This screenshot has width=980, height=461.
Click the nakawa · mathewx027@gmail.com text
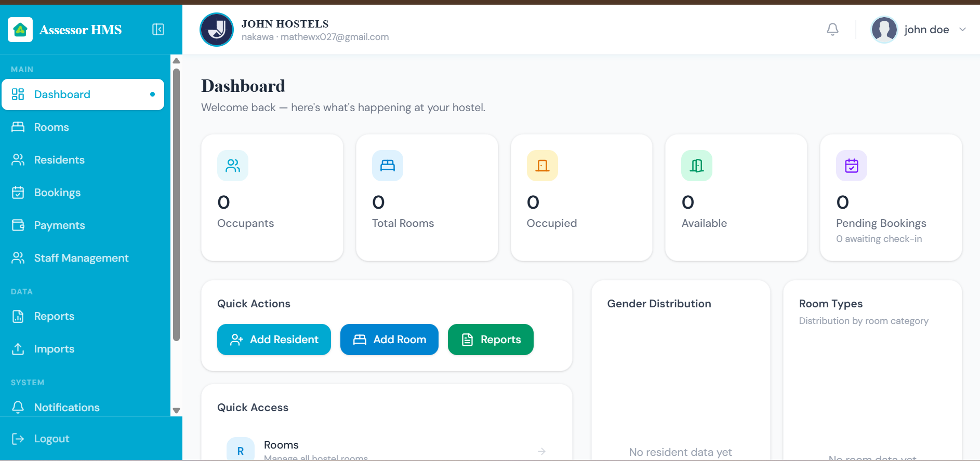315,37
